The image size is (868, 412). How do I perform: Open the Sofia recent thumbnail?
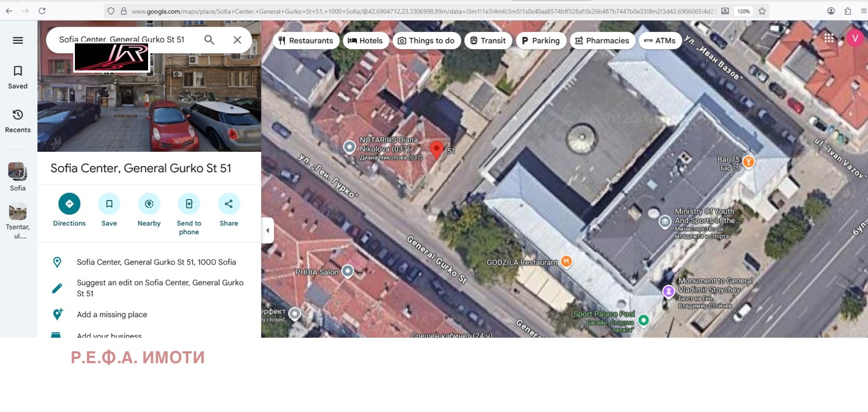[x=17, y=172]
